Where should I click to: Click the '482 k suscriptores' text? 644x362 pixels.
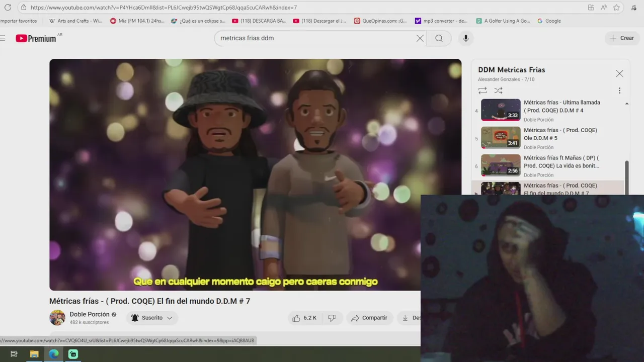click(x=89, y=322)
